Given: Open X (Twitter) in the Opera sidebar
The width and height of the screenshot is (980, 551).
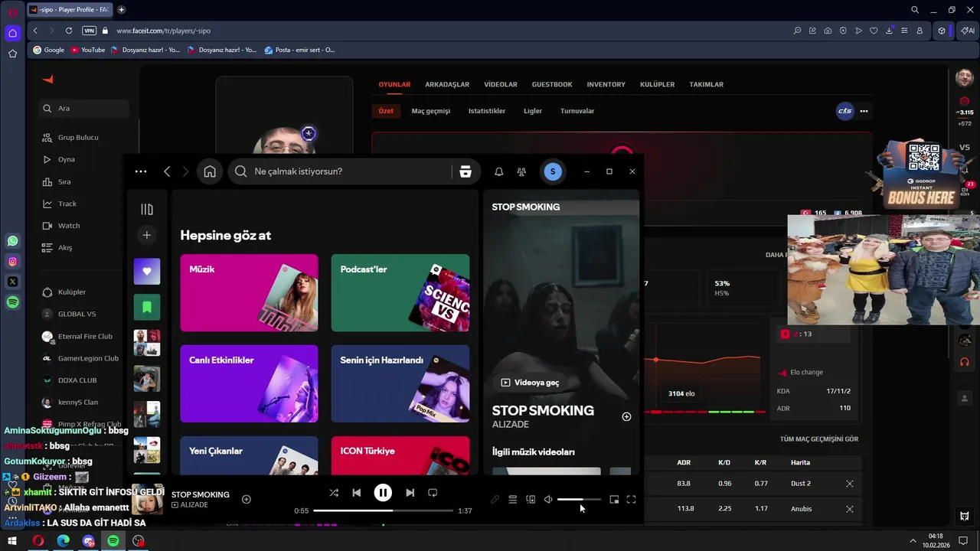Looking at the screenshot, I should [x=12, y=282].
